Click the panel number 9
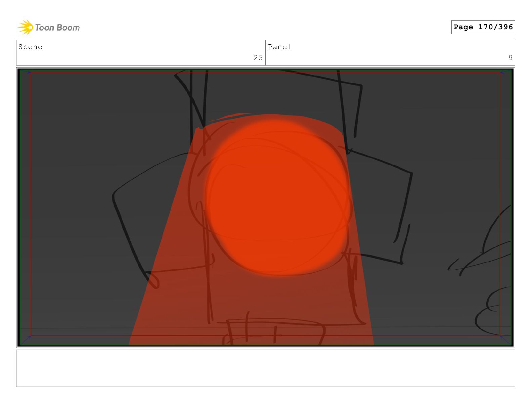This screenshot has width=532, height=411. point(511,58)
